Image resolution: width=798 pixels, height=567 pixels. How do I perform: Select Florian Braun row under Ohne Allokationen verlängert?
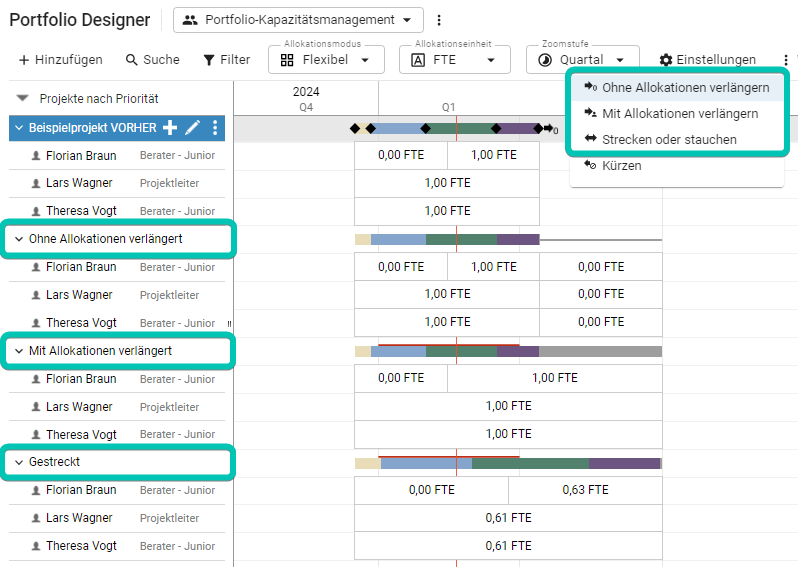click(117, 267)
